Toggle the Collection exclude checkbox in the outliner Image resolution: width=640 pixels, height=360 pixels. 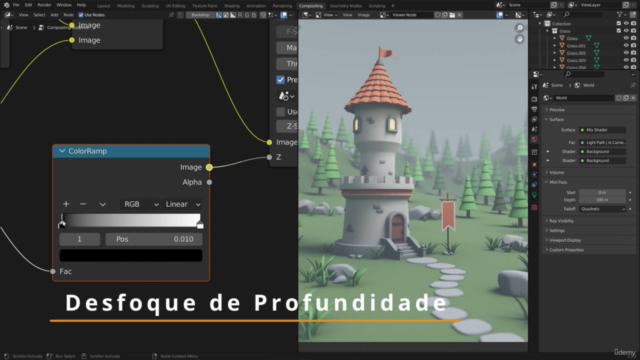(619, 24)
